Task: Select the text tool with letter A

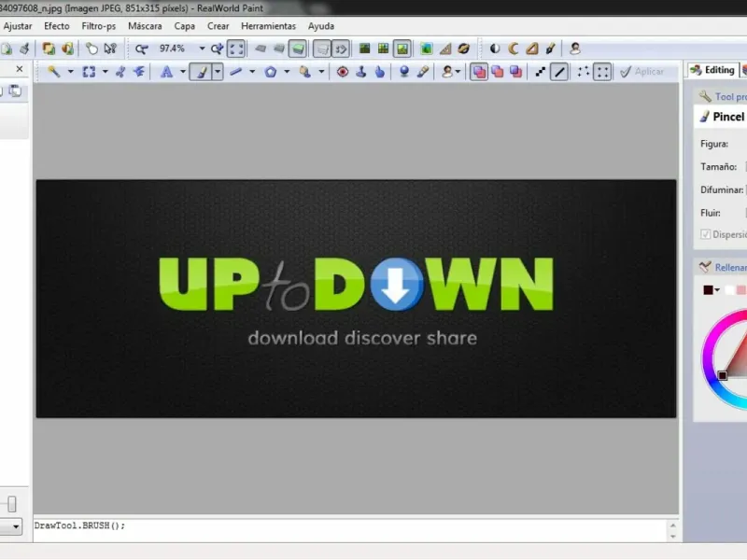Action: pos(166,72)
